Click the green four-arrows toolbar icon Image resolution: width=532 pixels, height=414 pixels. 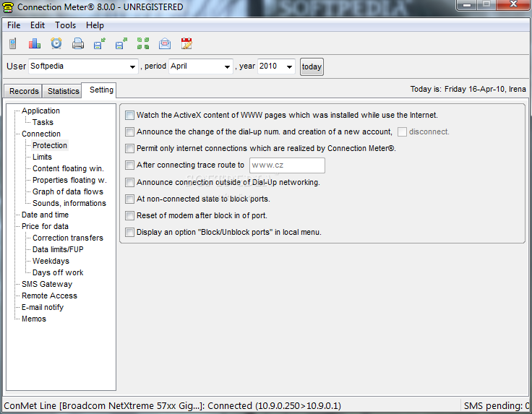[x=143, y=44]
